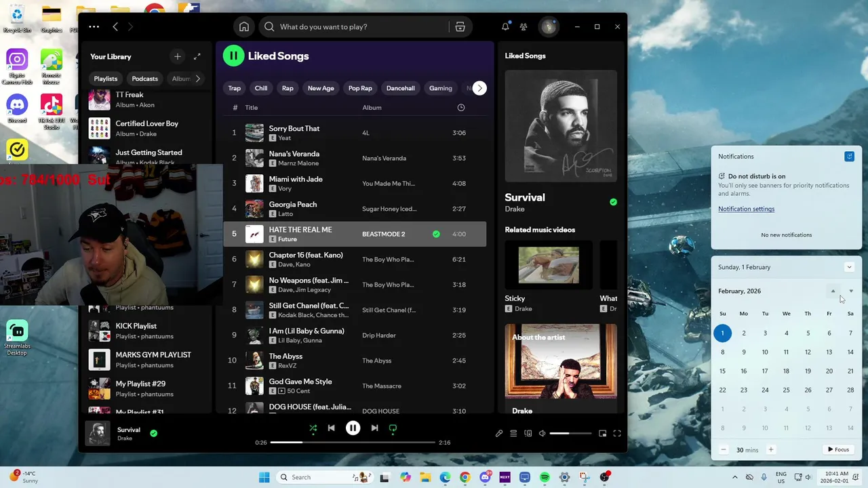This screenshot has height=488, width=868.
Task: Open the Spotify profile avatar
Action: tap(548, 27)
